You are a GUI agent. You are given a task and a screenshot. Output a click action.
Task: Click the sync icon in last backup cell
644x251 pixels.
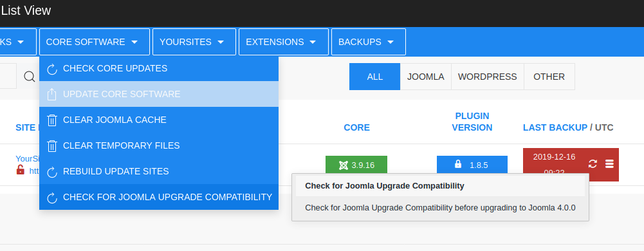point(593,164)
